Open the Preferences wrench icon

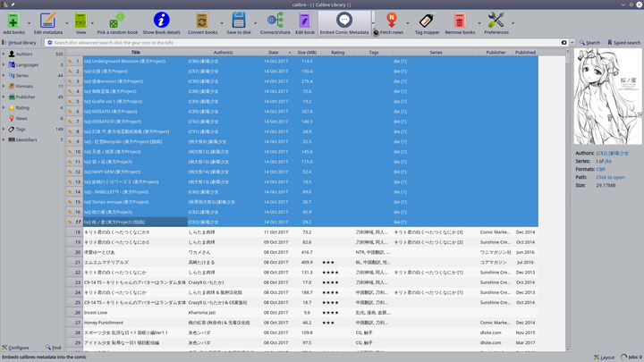[x=496, y=19]
